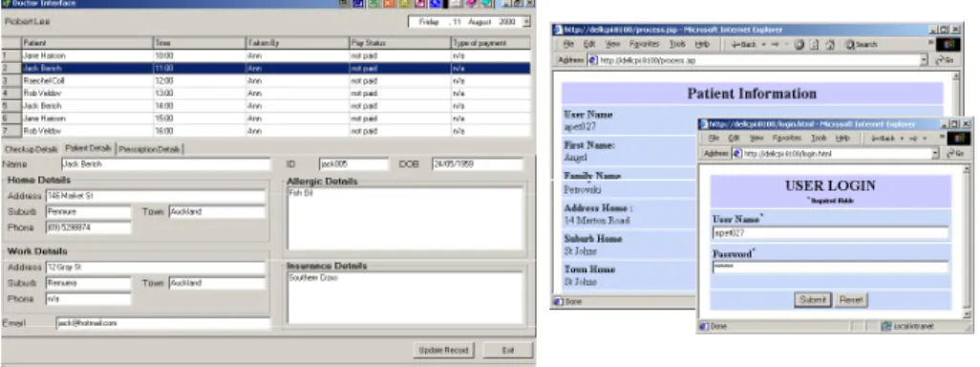The height and width of the screenshot is (367, 980).
Task: Click Forward arrow in login.html browser toolbar
Action: pyautogui.click(x=912, y=139)
